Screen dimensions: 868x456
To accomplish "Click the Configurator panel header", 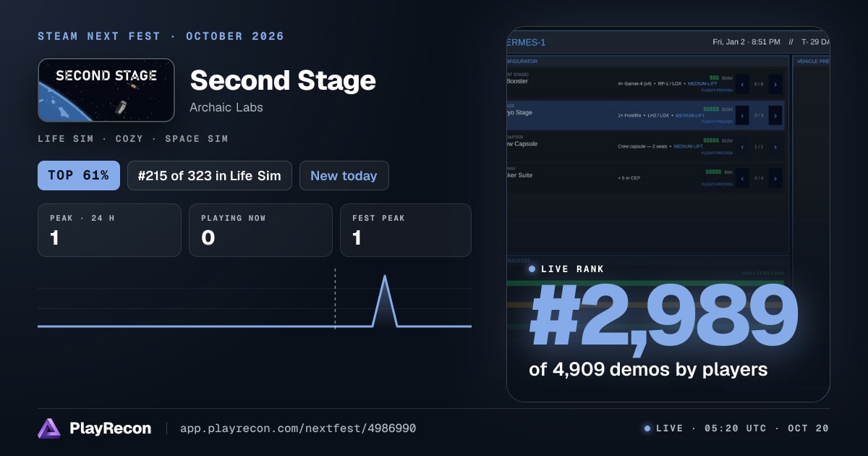I will click(522, 62).
